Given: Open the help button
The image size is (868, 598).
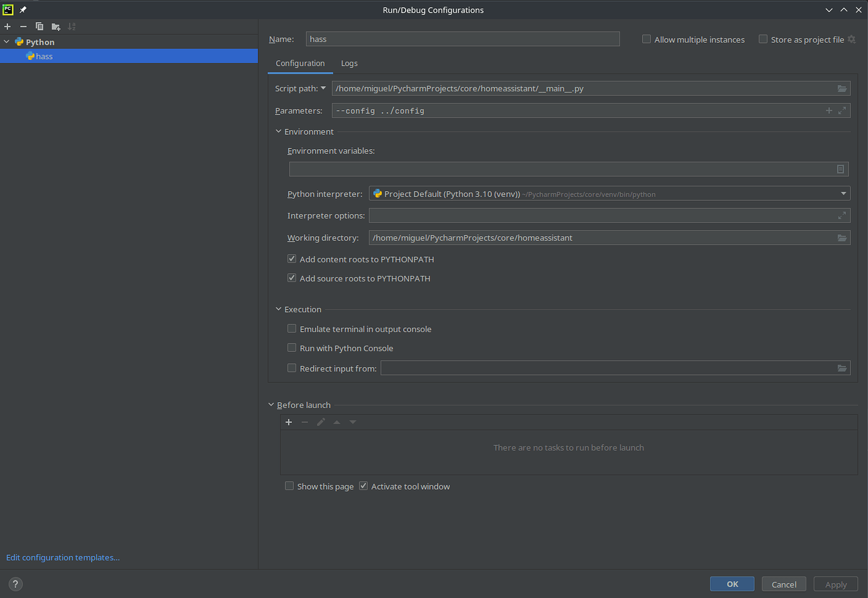Looking at the screenshot, I should click(15, 584).
